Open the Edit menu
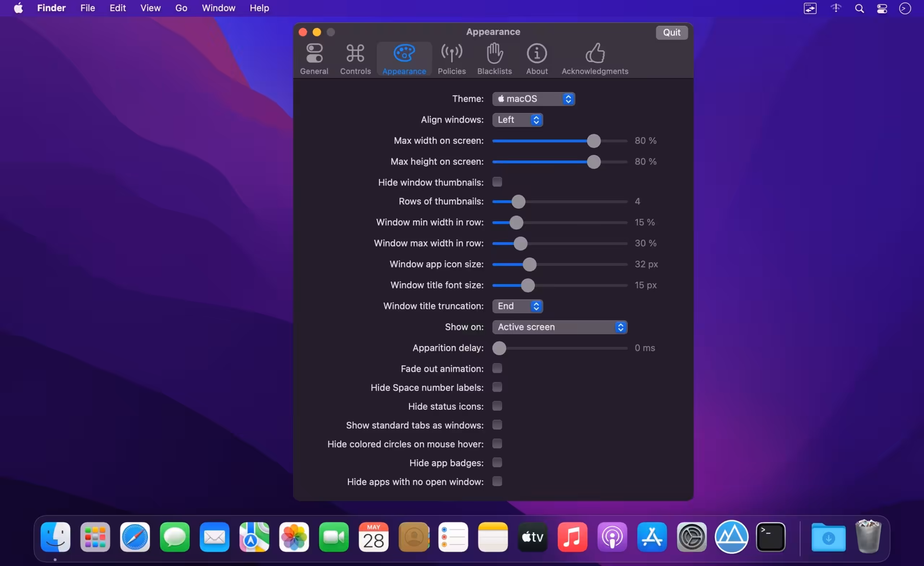This screenshot has width=924, height=566. tap(117, 8)
